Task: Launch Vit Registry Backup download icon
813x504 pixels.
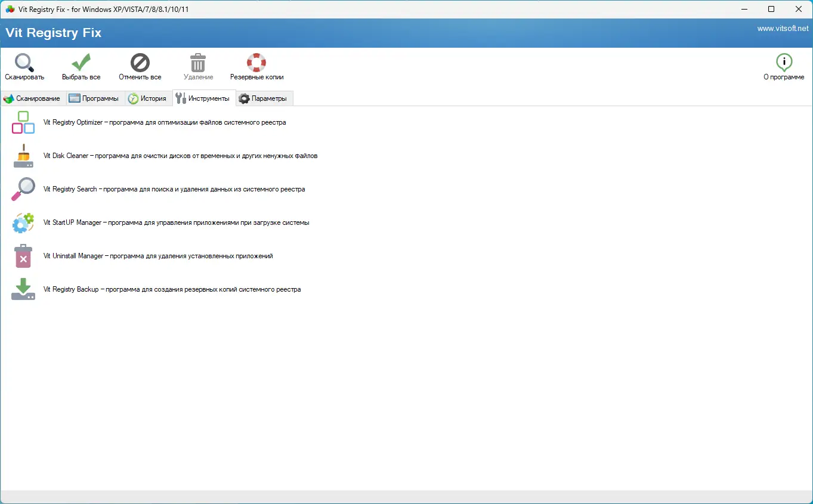Action: click(x=23, y=289)
